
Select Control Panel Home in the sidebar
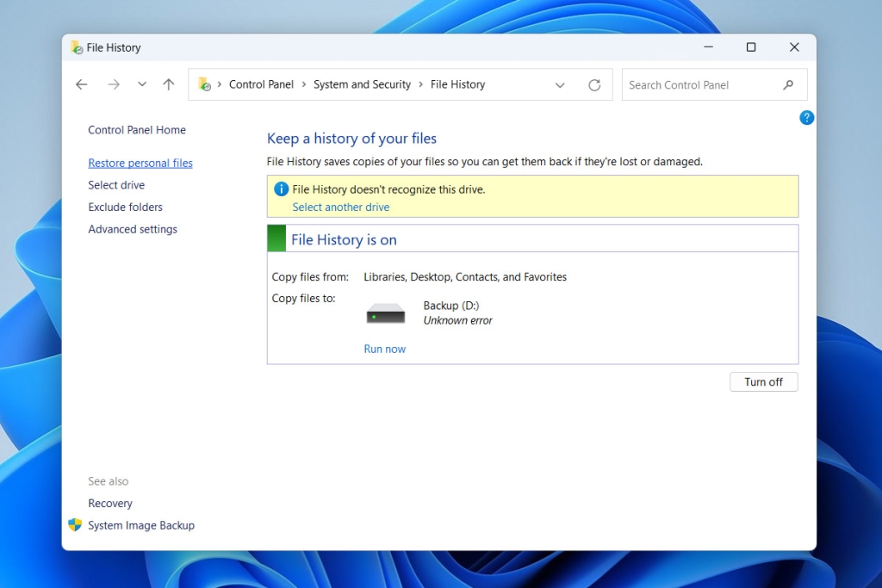tap(136, 130)
